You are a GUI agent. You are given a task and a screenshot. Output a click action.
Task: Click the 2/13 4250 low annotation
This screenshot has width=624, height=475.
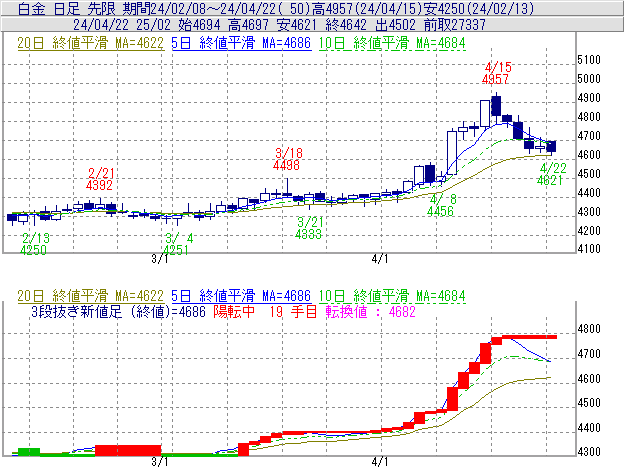(34, 244)
